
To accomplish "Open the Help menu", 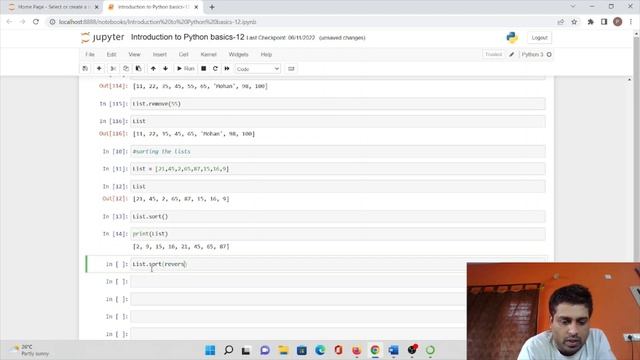I will tap(266, 54).
